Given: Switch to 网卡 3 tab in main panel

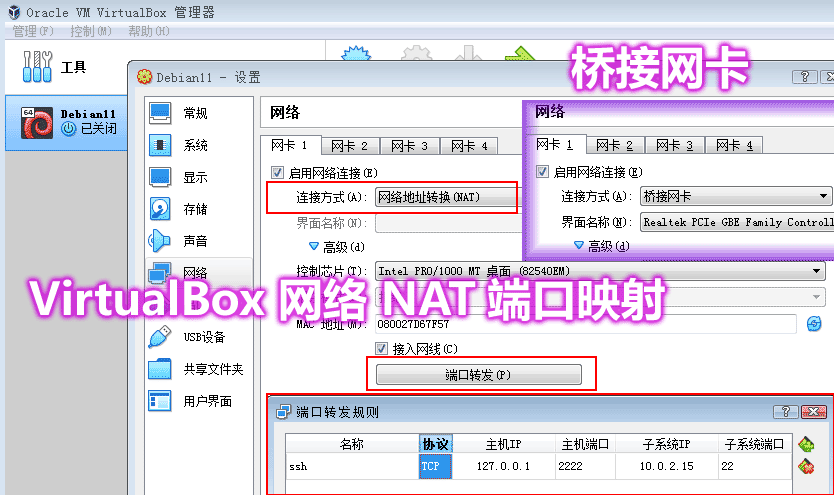Looking at the screenshot, I should (x=410, y=146).
